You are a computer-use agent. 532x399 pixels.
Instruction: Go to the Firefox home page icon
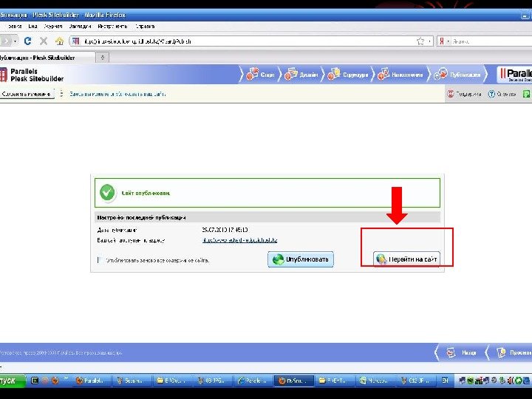[x=59, y=41]
